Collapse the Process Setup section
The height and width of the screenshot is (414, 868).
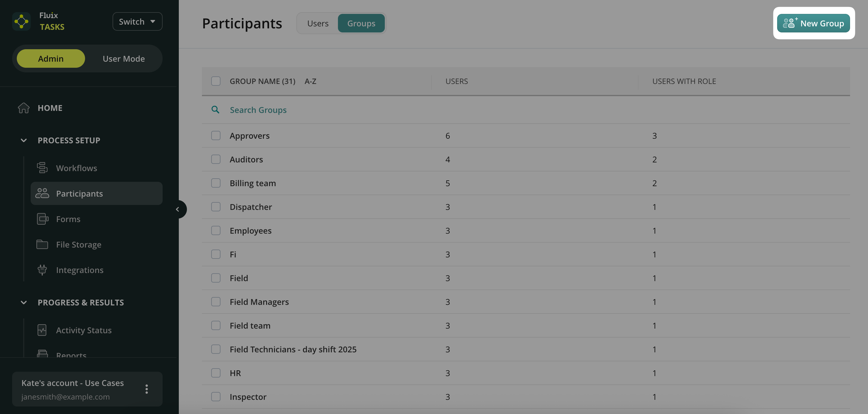click(24, 140)
